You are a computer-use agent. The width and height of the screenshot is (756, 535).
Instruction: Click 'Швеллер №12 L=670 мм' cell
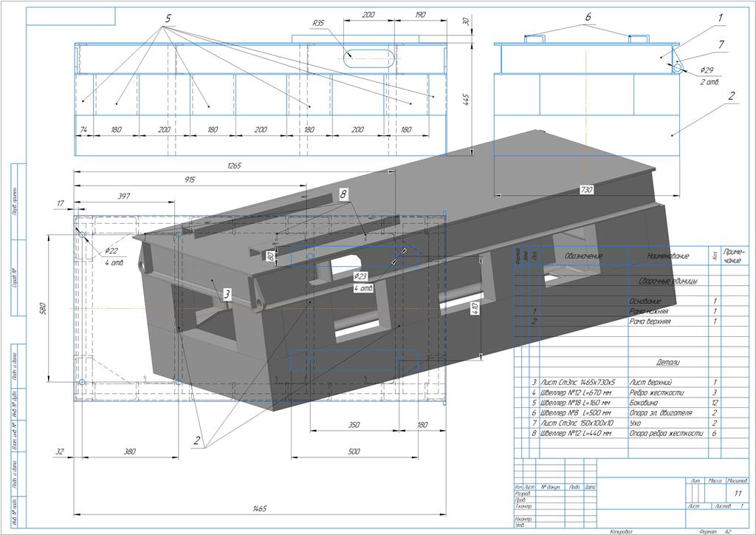click(x=575, y=392)
